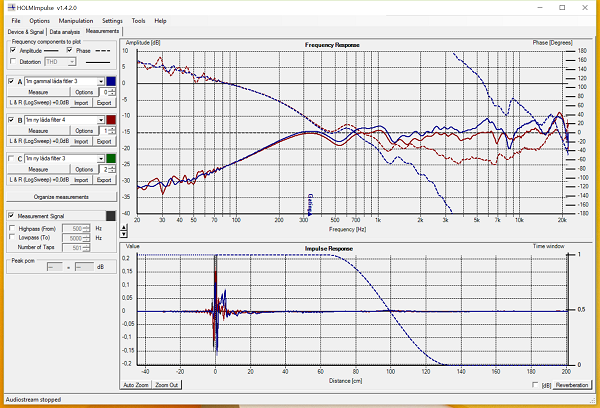600x408 pixels.
Task: Open the File menu
Action: click(16, 21)
